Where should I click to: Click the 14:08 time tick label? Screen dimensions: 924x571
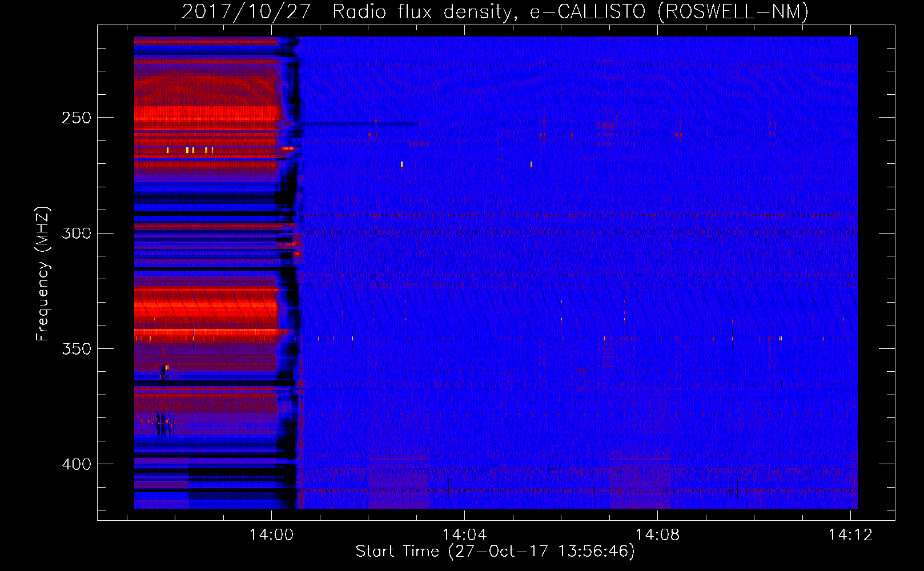pos(658,534)
